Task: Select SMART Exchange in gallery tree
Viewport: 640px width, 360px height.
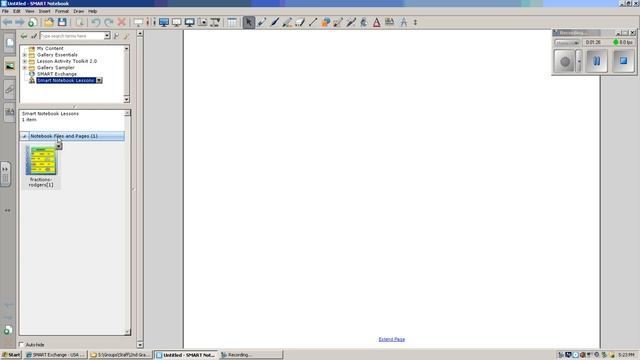Action: pyautogui.click(x=57, y=74)
